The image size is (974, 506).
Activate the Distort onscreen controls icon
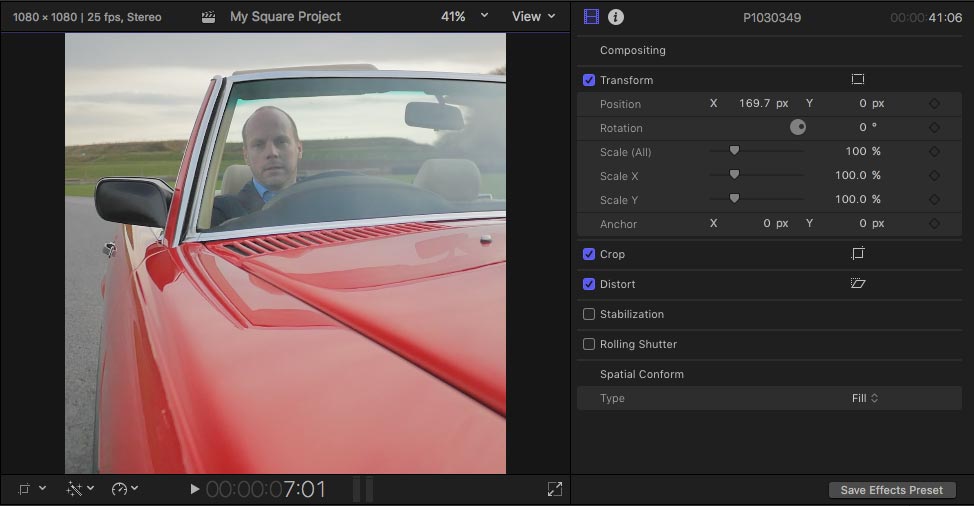tap(858, 283)
